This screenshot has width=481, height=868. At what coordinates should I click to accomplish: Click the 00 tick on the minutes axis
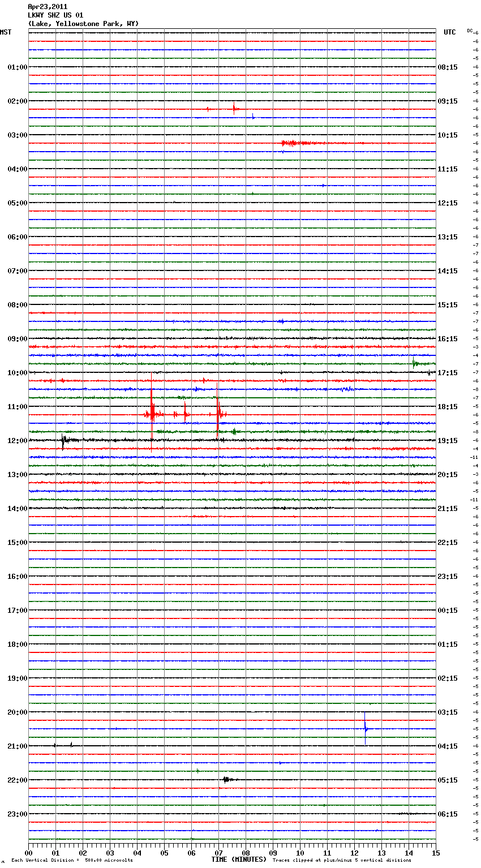(x=28, y=853)
